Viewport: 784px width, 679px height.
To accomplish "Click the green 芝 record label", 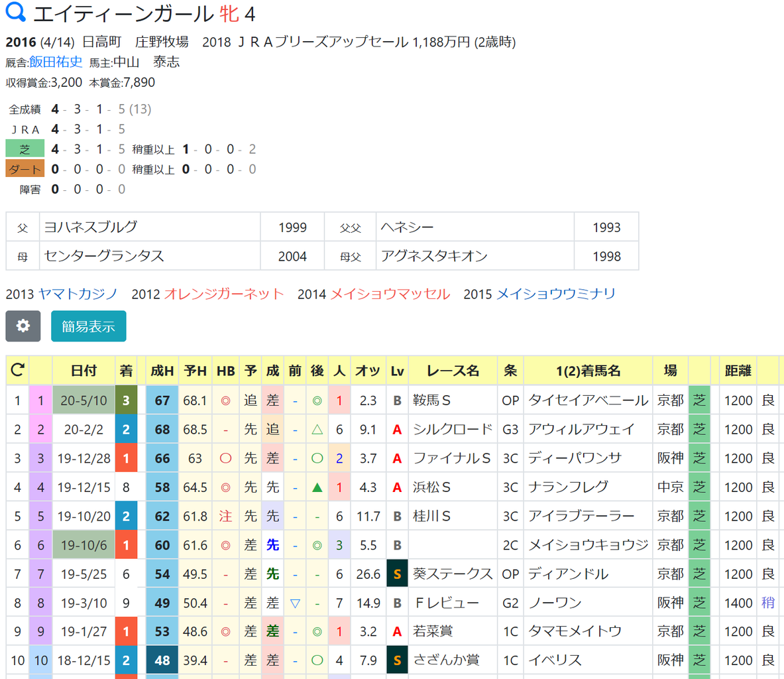I will pyautogui.click(x=25, y=149).
